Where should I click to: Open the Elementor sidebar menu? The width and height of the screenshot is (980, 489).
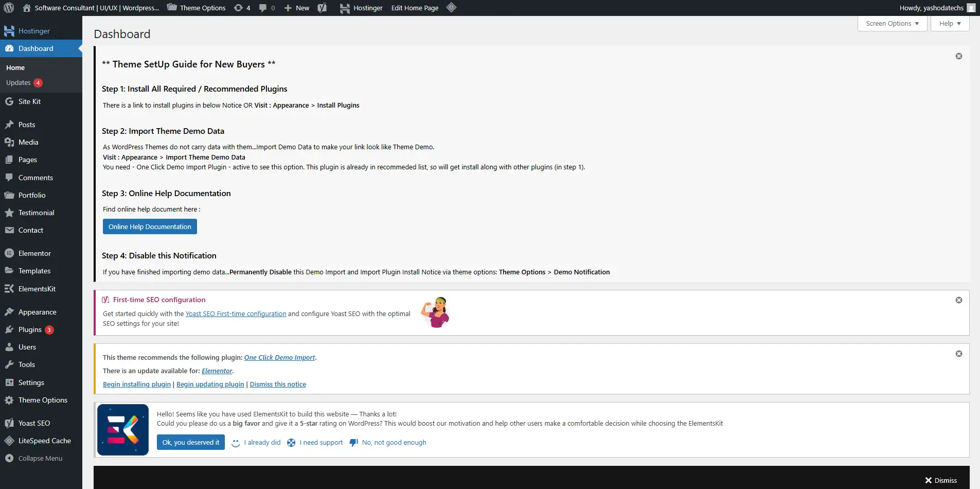[34, 253]
